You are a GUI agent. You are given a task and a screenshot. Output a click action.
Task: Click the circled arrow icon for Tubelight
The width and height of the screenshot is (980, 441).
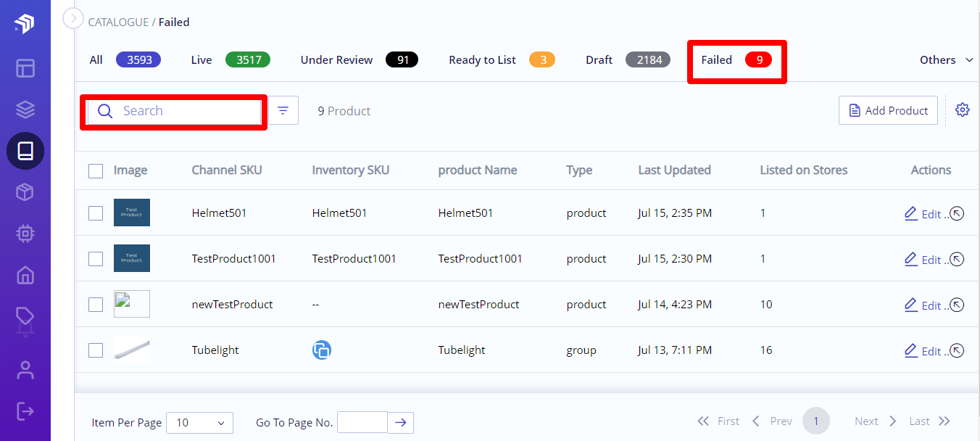[x=957, y=350]
